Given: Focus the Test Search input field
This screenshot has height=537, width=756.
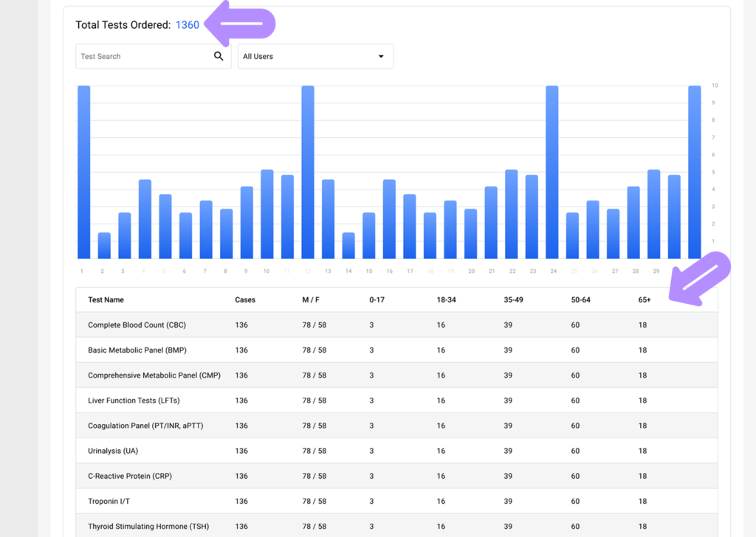Looking at the screenshot, I should tap(144, 56).
